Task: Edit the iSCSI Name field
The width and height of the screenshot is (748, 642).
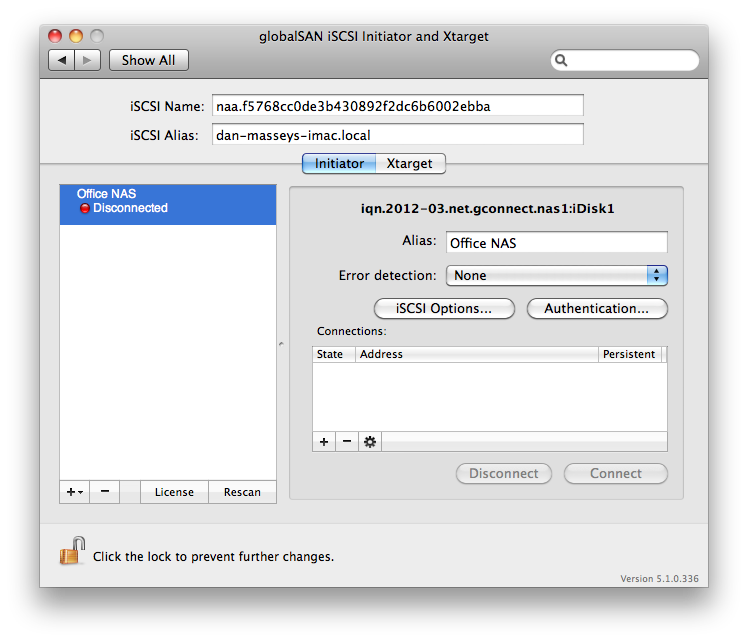Action: [x=397, y=105]
